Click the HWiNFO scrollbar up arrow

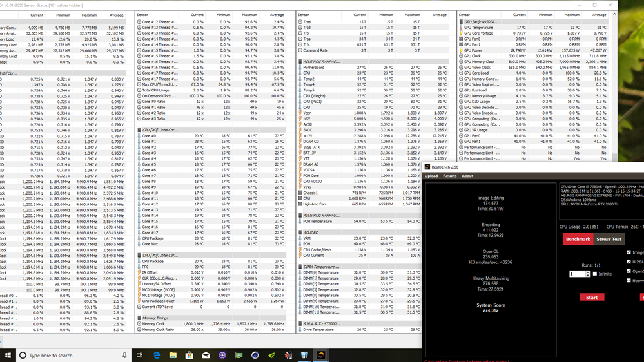tap(614, 14)
